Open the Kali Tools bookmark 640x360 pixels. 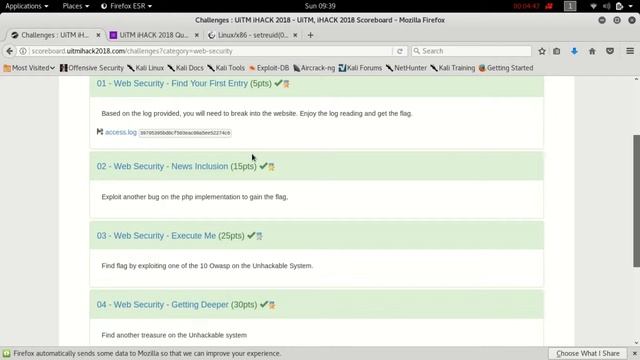pos(226,68)
